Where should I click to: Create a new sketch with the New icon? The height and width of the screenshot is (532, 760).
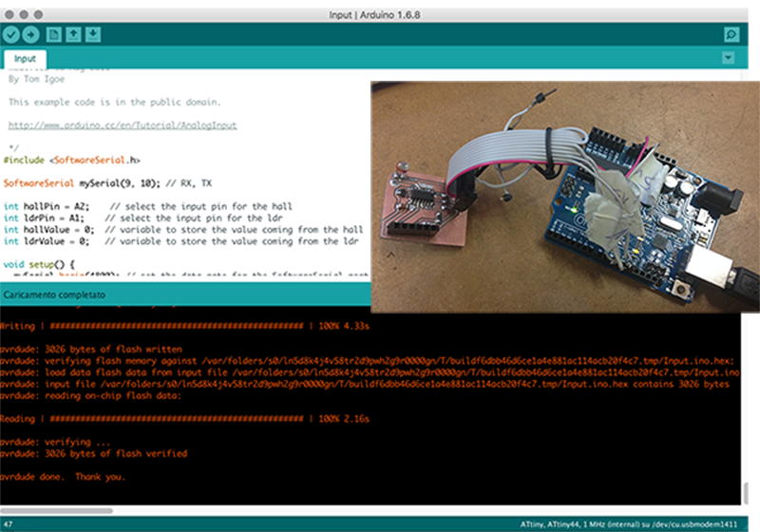pyautogui.click(x=54, y=34)
